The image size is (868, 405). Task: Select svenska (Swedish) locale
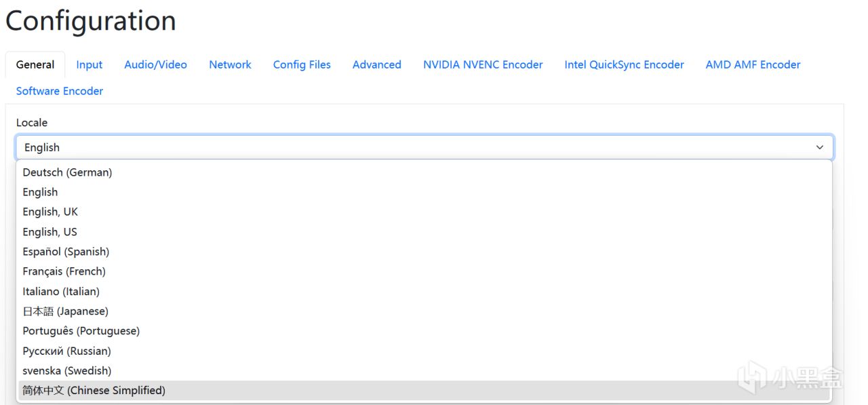tap(425, 370)
